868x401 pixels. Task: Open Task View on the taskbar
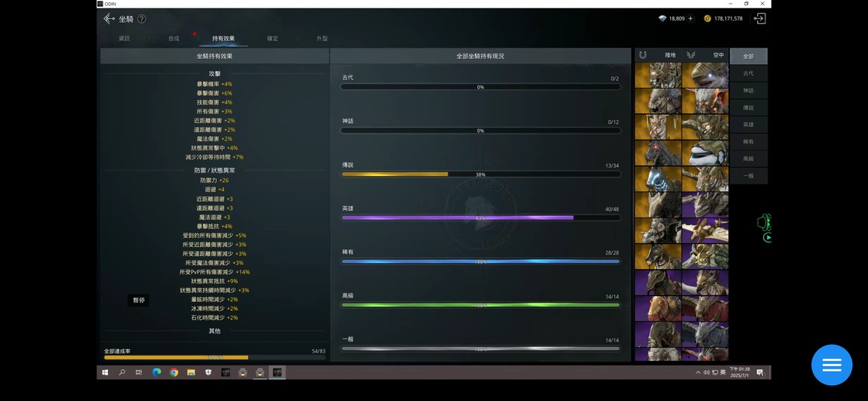point(139,372)
